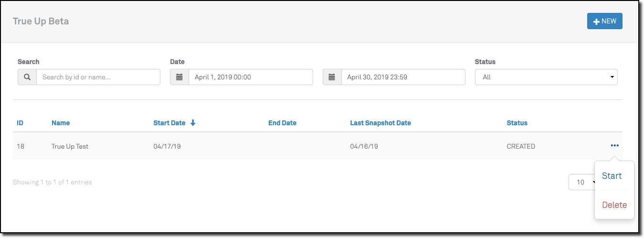Screen dimensions: 644x238
Task: Click the search by id or name field
Action: pyautogui.click(x=98, y=77)
